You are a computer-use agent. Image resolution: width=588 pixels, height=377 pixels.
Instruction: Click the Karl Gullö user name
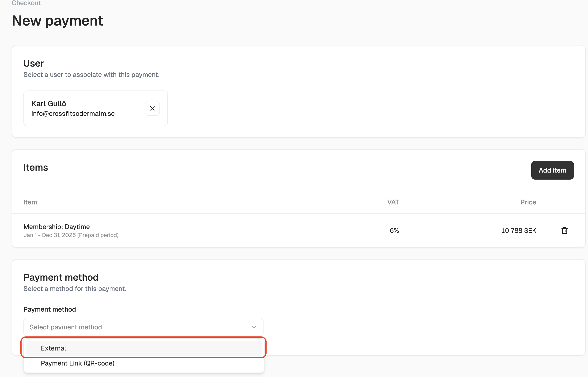coord(49,104)
